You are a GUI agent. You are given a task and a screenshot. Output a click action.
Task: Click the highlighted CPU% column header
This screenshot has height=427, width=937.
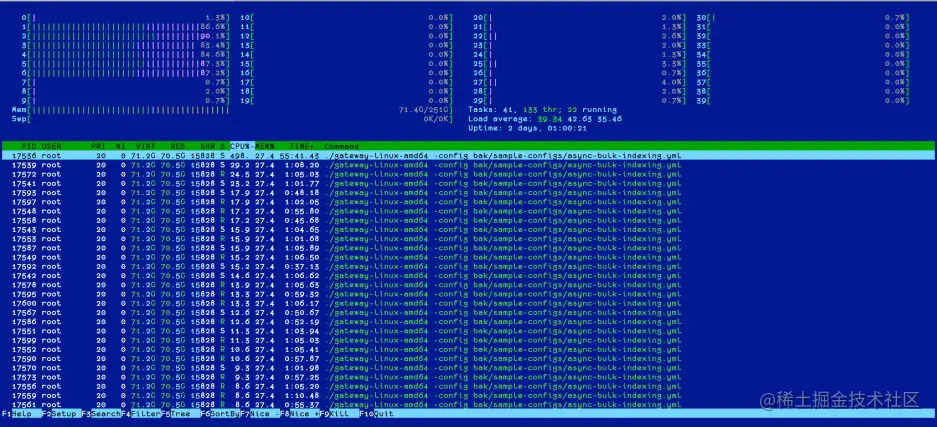tap(240, 146)
